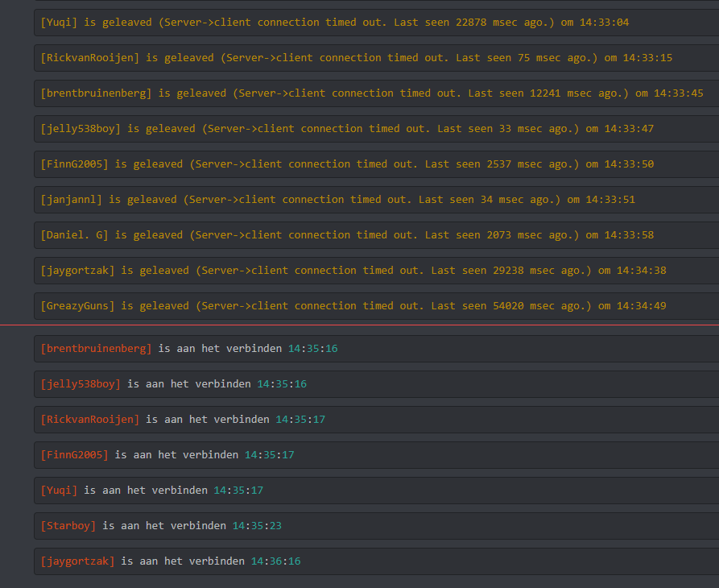719x588 pixels.
Task: Click the 14:35:23 timestamp on Starboy entry
Action: [257, 526]
